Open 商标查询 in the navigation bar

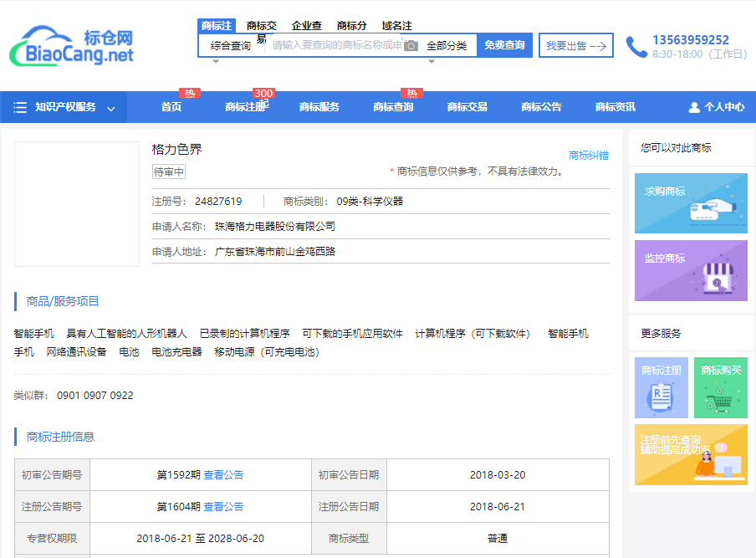[x=393, y=107]
